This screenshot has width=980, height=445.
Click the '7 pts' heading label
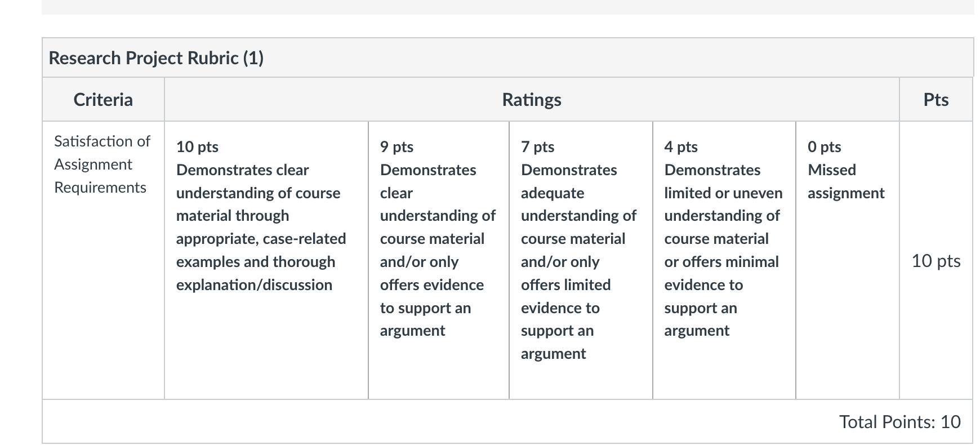(x=537, y=147)
